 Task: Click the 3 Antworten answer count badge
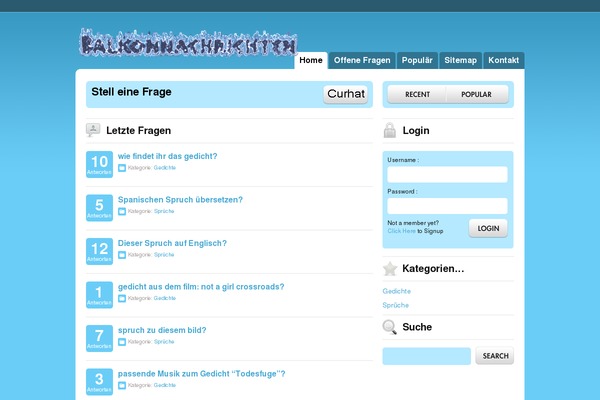pyautogui.click(x=99, y=382)
